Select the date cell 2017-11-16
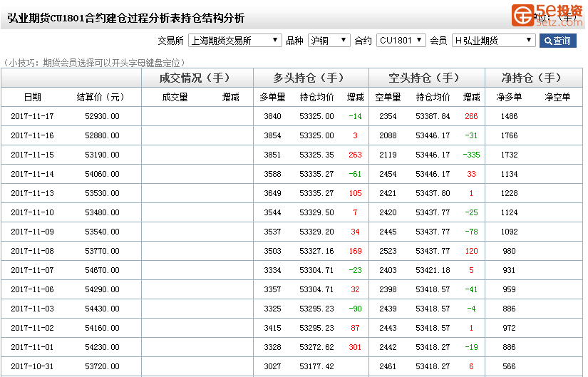 [32, 135]
